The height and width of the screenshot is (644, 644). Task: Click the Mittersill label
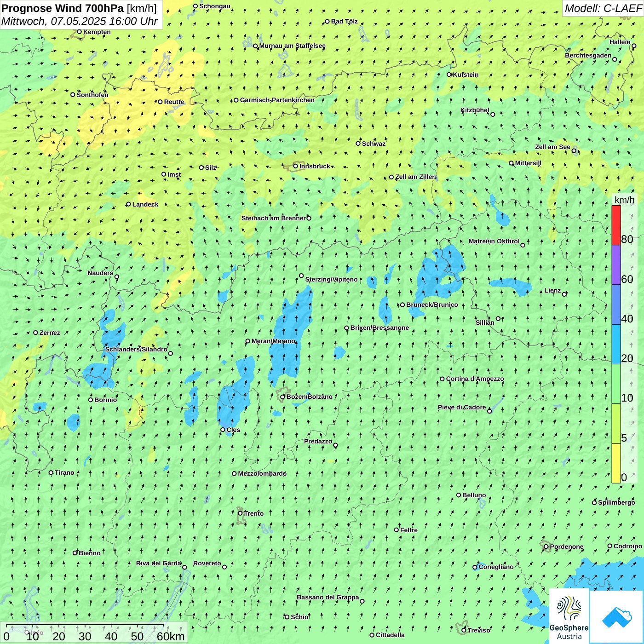pyautogui.click(x=528, y=163)
